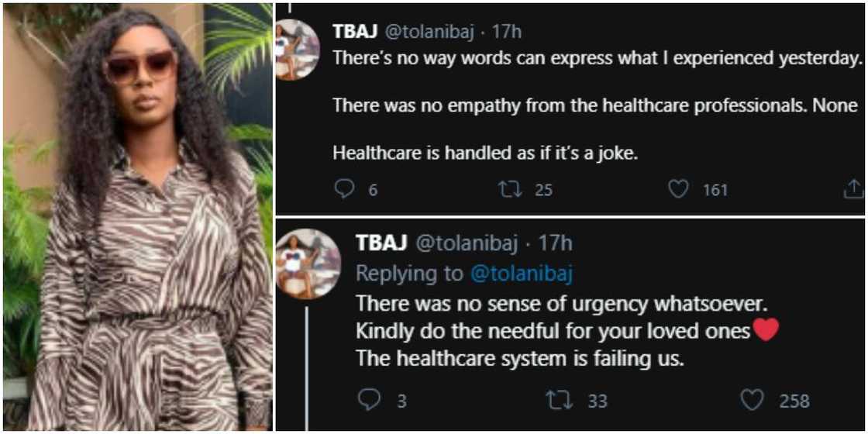Click the reply icon on the first tweet
Image resolution: width=868 pixels, height=434 pixels.
344,189
